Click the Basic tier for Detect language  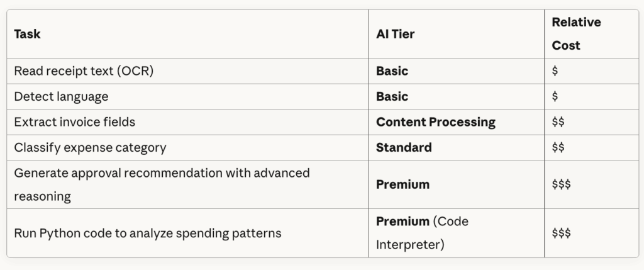pos(392,96)
